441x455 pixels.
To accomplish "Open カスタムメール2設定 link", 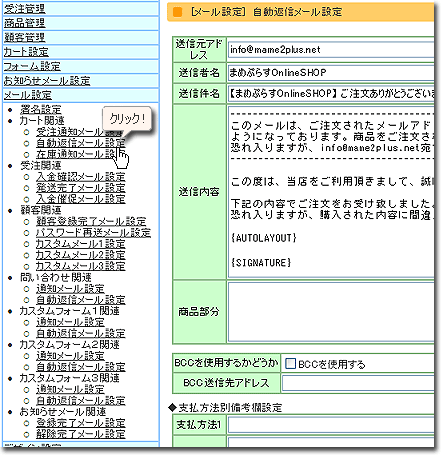I will tap(81, 255).
